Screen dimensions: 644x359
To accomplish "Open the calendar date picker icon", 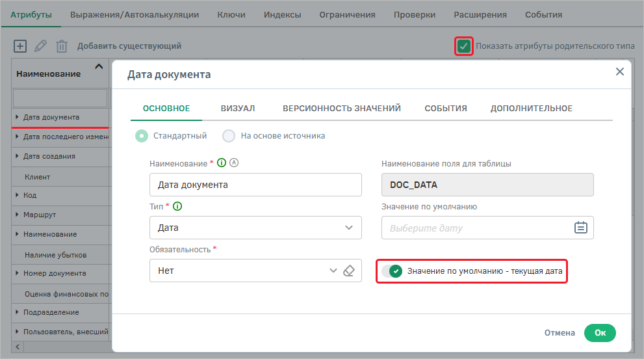I will (581, 228).
